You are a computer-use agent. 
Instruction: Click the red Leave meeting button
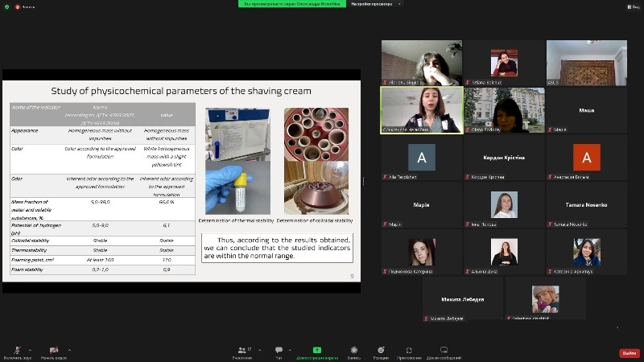click(630, 353)
